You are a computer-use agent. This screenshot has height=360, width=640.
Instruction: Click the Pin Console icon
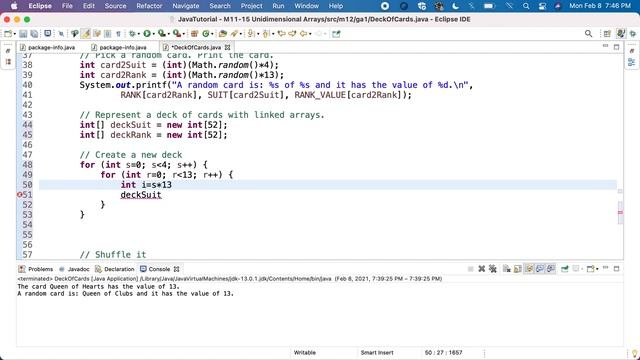(x=564, y=269)
